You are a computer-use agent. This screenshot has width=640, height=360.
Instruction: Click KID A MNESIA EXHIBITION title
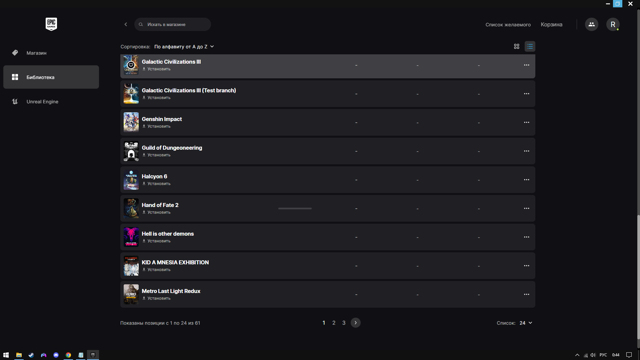click(175, 262)
